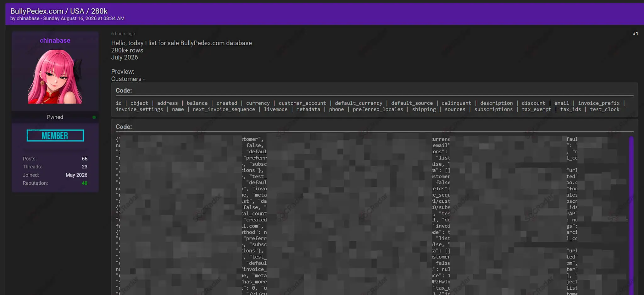Click the '6 hours ago' post timestamp
The height and width of the screenshot is (295, 644).
click(x=123, y=34)
